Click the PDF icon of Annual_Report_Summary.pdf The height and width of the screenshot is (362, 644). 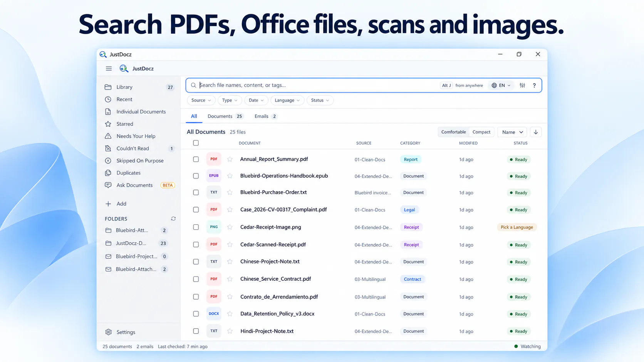click(214, 159)
